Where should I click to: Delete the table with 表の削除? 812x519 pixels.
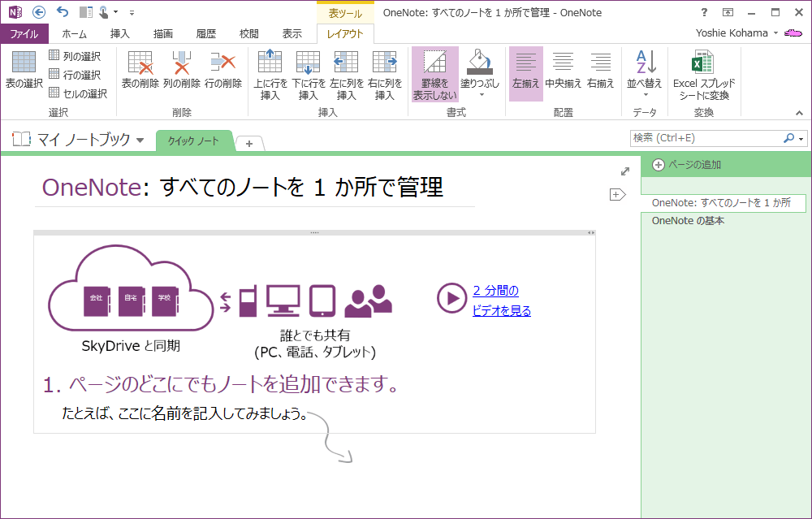pyautogui.click(x=140, y=70)
